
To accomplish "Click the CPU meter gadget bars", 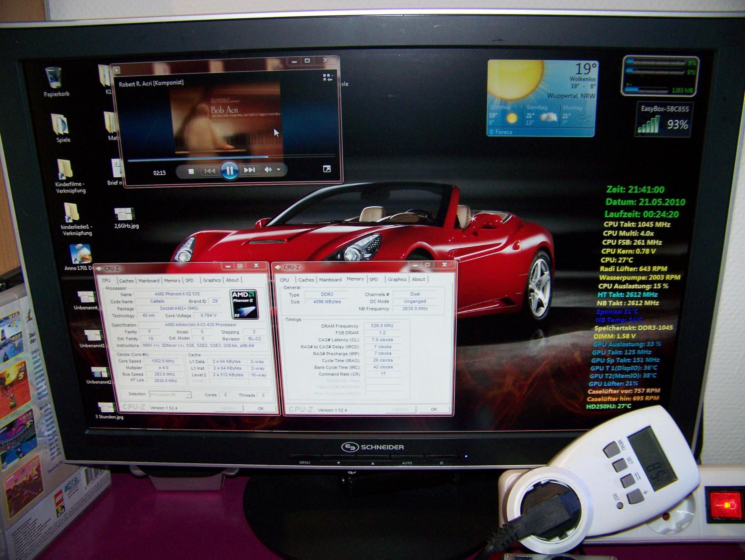I will (660, 76).
